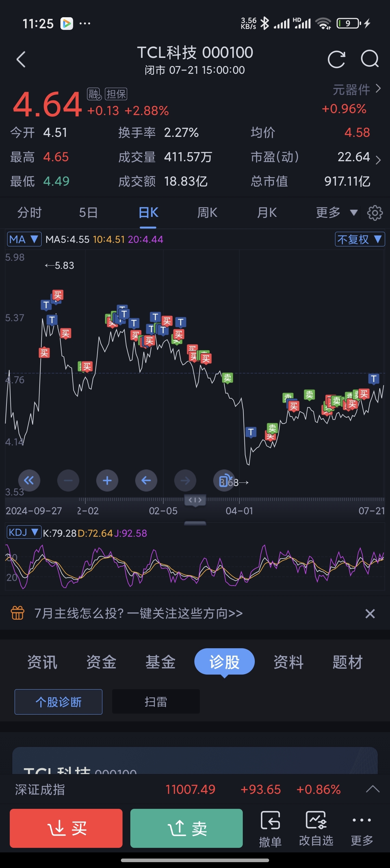Open the 更多 chart period dropdown
Screen dimensions: 390x868
(336, 213)
